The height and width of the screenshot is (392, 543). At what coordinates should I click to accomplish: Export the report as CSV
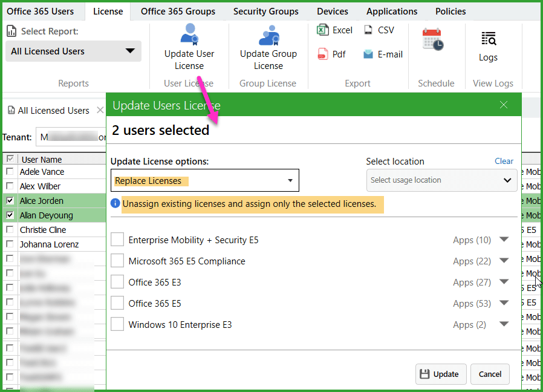click(x=368, y=29)
